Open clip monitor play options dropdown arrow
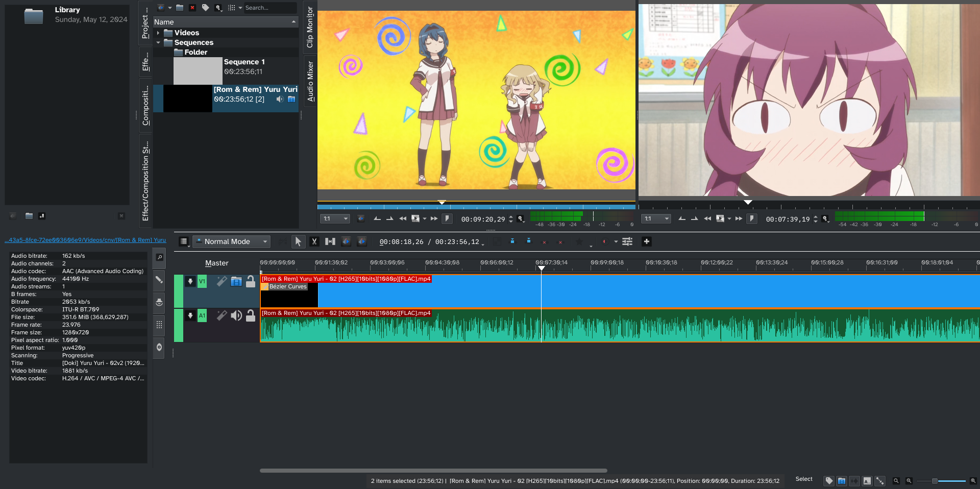Image resolution: width=980 pixels, height=489 pixels. (x=425, y=218)
